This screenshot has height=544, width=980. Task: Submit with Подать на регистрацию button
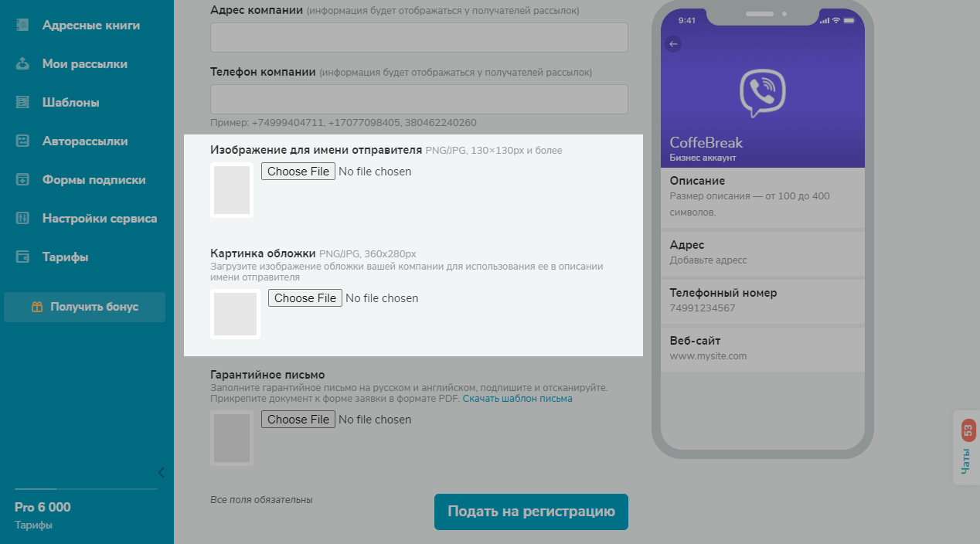point(531,512)
